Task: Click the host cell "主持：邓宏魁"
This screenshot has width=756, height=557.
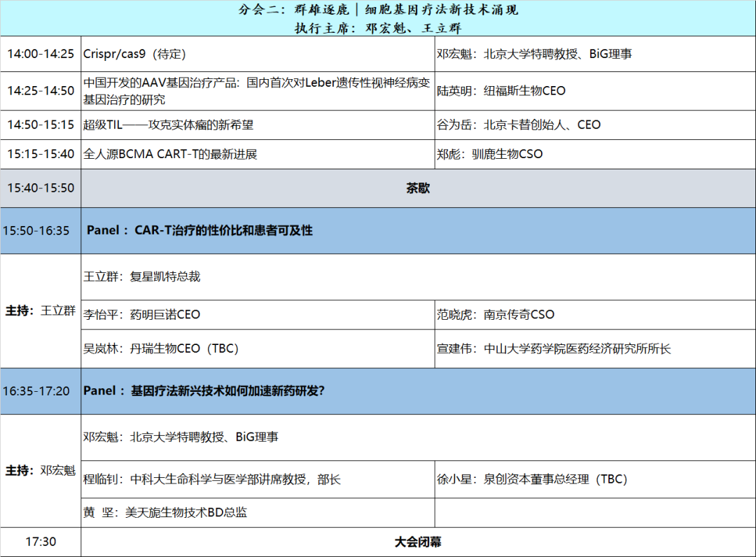Action: [41, 470]
